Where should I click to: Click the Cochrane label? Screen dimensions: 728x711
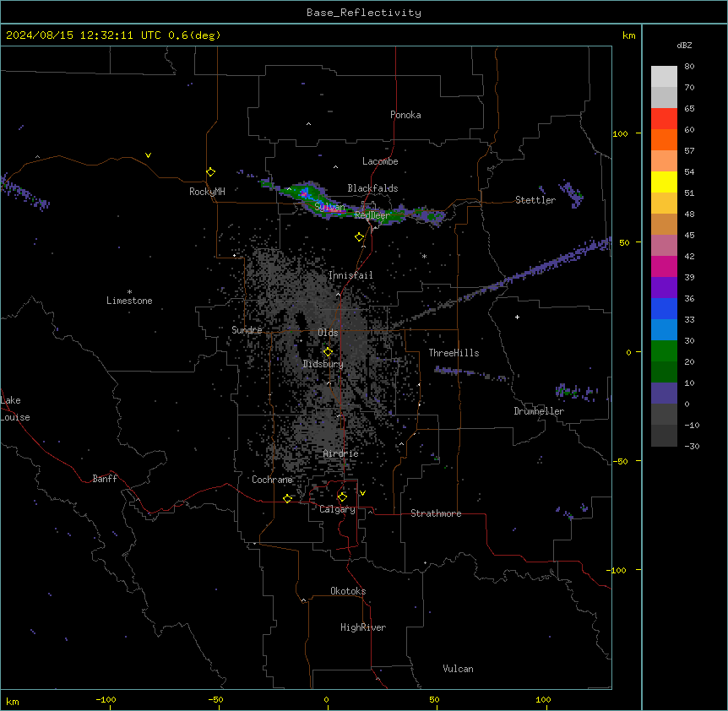pyautogui.click(x=272, y=480)
